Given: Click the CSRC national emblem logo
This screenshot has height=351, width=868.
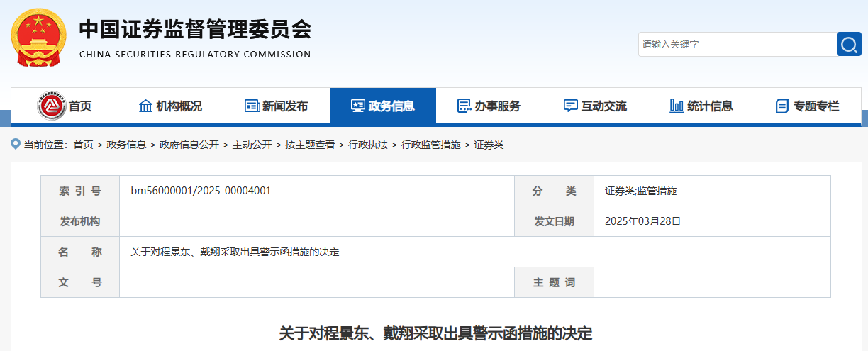Looking at the screenshot, I should click(38, 36).
